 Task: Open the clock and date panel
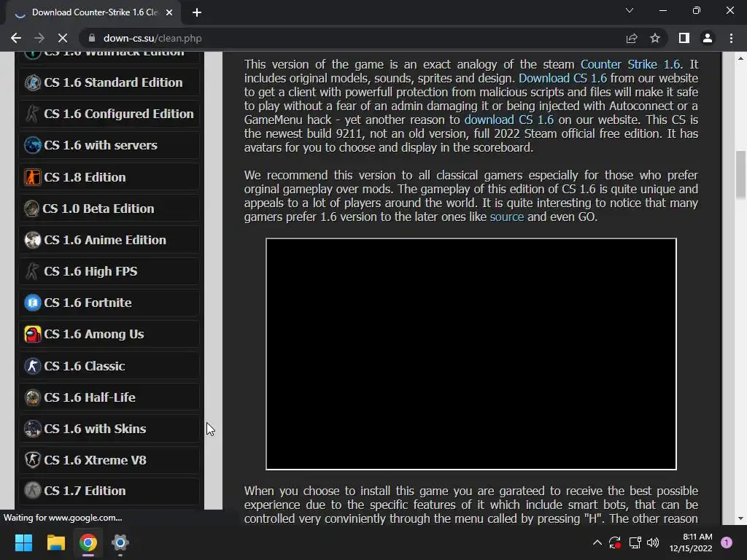tap(690, 542)
